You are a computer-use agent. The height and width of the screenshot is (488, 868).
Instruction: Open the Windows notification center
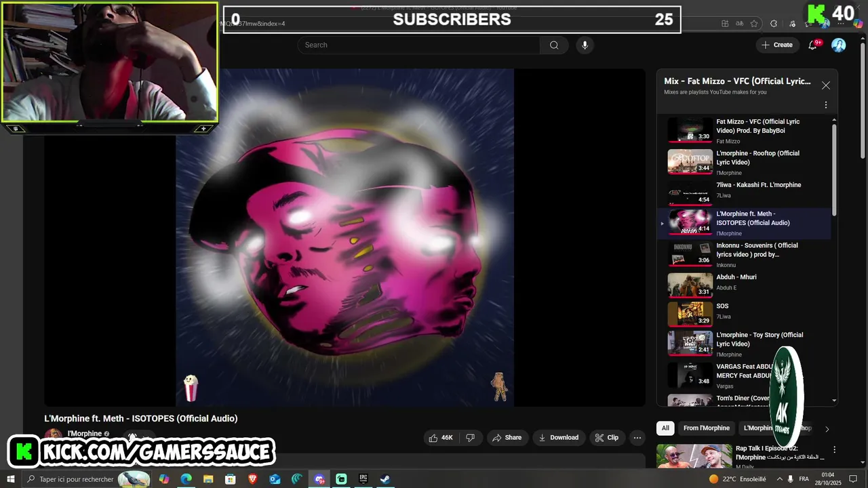point(854,479)
